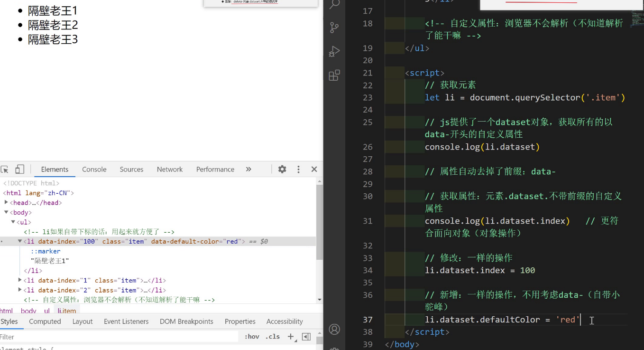The height and width of the screenshot is (350, 644).
Task: Click editor line number 31
Action: (x=368, y=221)
